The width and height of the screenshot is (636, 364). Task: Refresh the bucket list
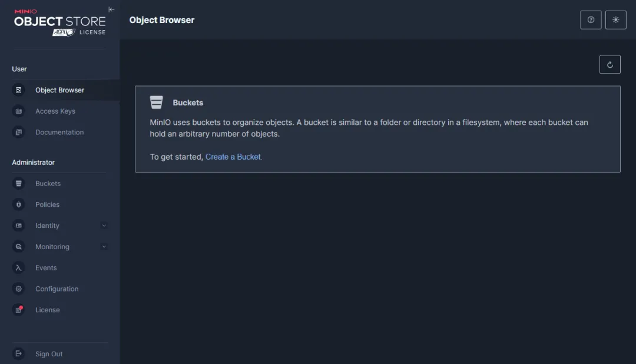pos(609,65)
